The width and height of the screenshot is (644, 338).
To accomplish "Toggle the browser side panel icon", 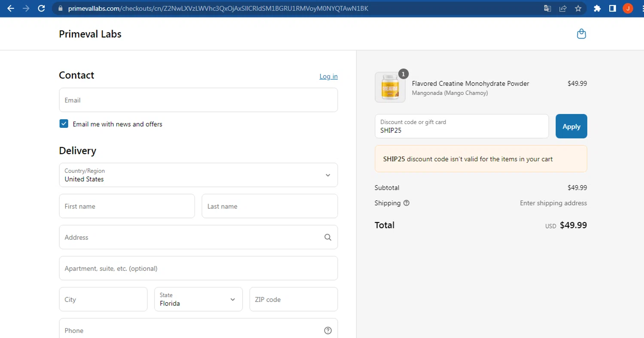I will click(x=612, y=8).
